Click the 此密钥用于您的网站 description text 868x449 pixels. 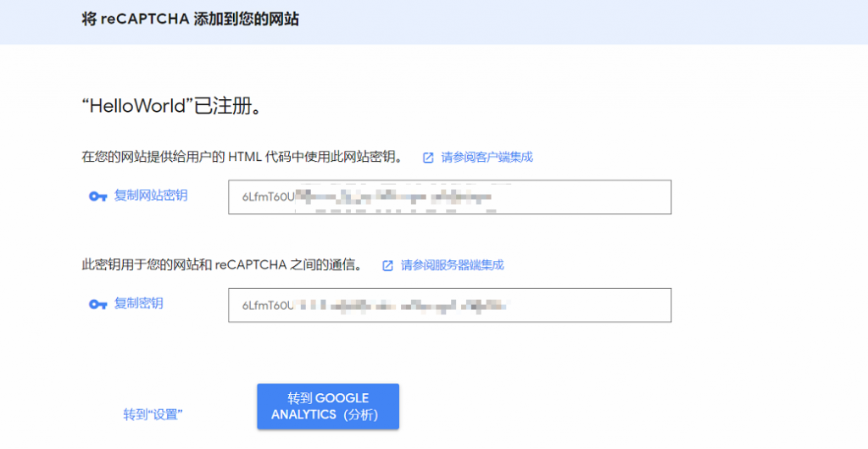click(221, 265)
